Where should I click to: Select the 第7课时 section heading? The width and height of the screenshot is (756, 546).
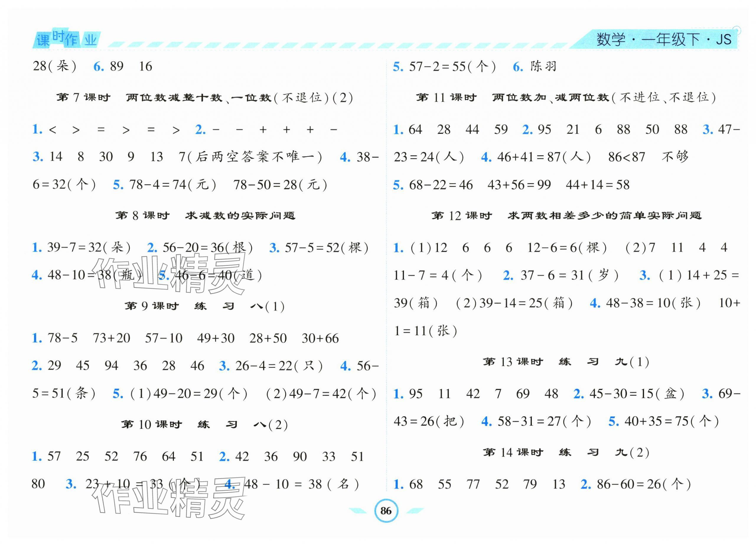tap(205, 98)
